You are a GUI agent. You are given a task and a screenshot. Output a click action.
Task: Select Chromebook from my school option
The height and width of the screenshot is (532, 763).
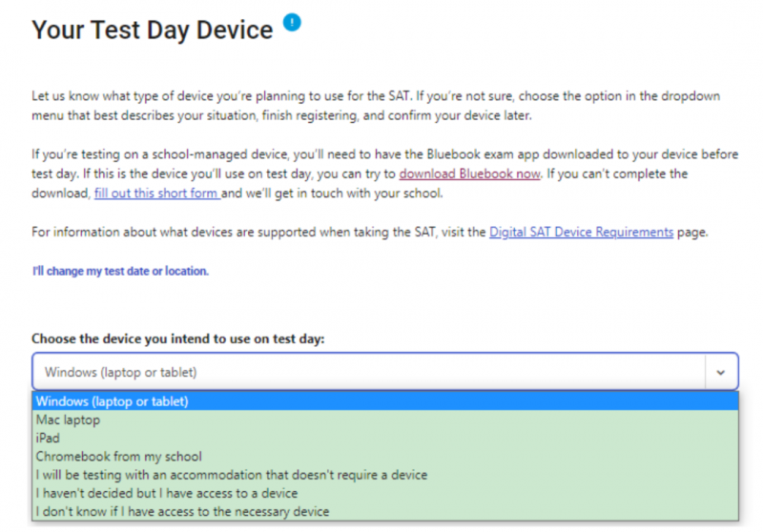click(385, 457)
